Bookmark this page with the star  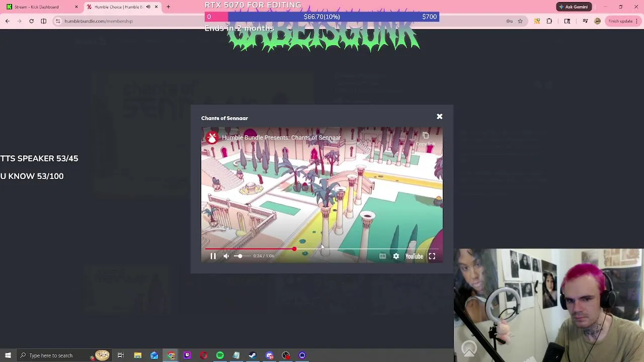coord(520,21)
